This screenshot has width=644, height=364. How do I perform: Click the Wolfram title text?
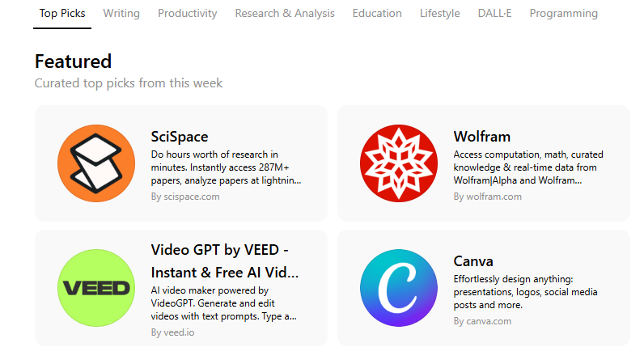pyautogui.click(x=482, y=136)
